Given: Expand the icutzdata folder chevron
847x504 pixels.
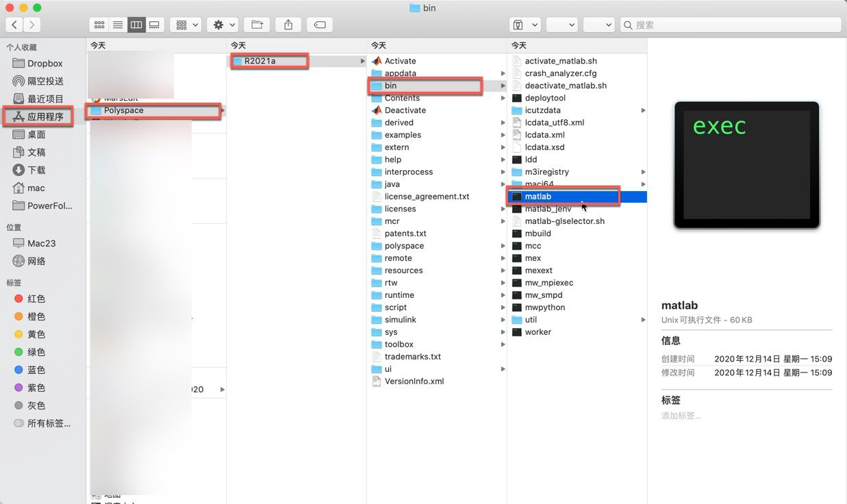Looking at the screenshot, I should tap(643, 110).
